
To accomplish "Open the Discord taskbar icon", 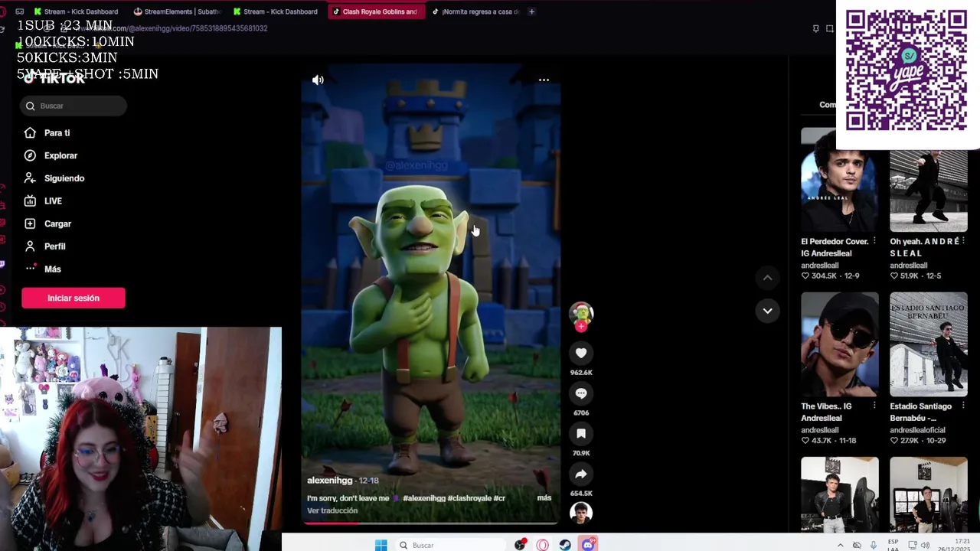I will [x=588, y=545].
